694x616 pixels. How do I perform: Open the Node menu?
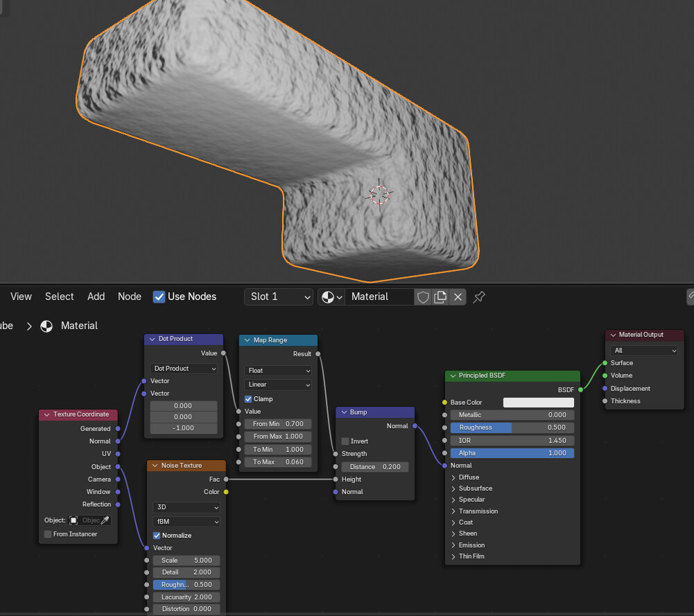[x=129, y=297]
